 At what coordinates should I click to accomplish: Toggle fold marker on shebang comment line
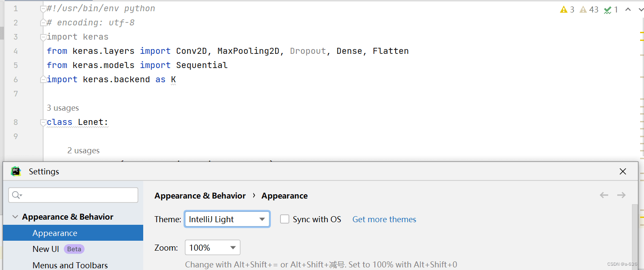(x=43, y=9)
